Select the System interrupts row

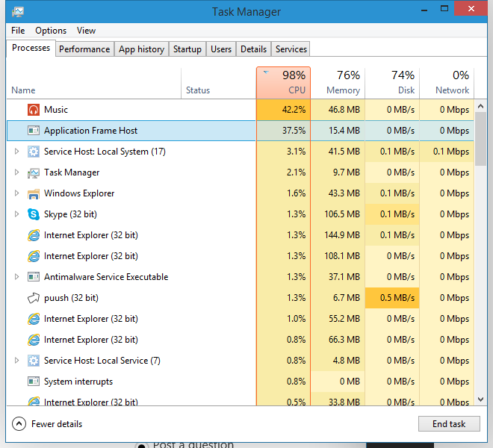241,382
